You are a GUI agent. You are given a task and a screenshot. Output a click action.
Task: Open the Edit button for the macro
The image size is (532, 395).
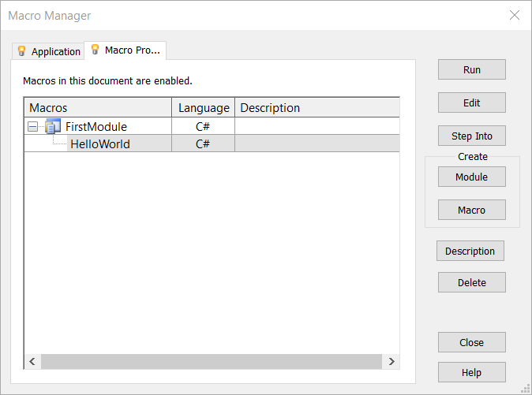pyautogui.click(x=471, y=102)
